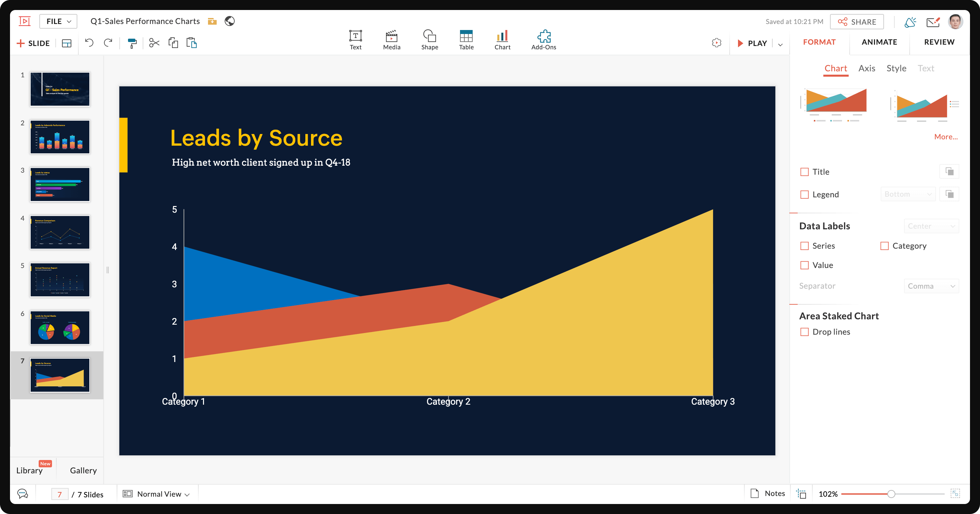
Task: Open the comments chat bubble icon
Action: (x=23, y=494)
